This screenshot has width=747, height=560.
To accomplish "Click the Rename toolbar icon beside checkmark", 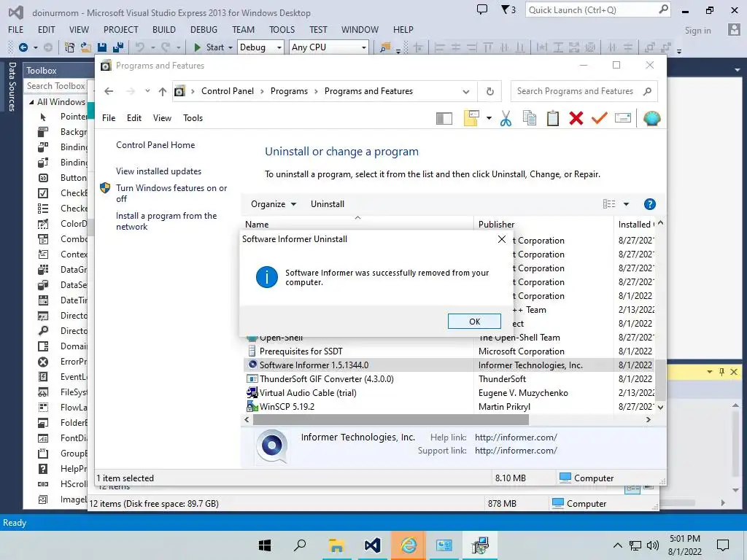I will tap(623, 118).
